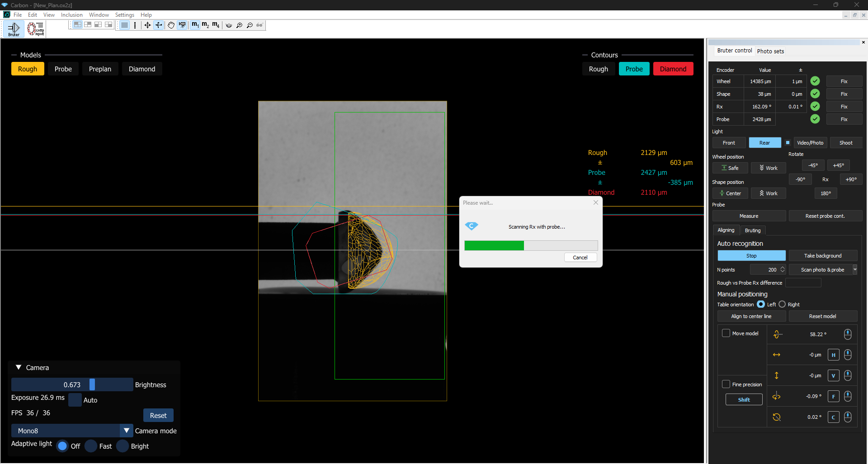Image resolution: width=868 pixels, height=464 pixels.
Task: Select the m4 mode icon
Action: [216, 25]
